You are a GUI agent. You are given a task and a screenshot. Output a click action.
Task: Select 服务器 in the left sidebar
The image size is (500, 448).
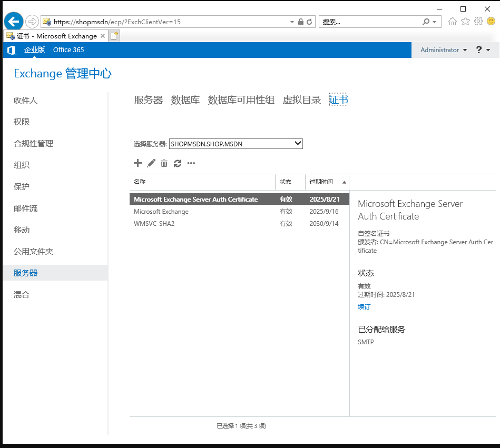[55, 273]
